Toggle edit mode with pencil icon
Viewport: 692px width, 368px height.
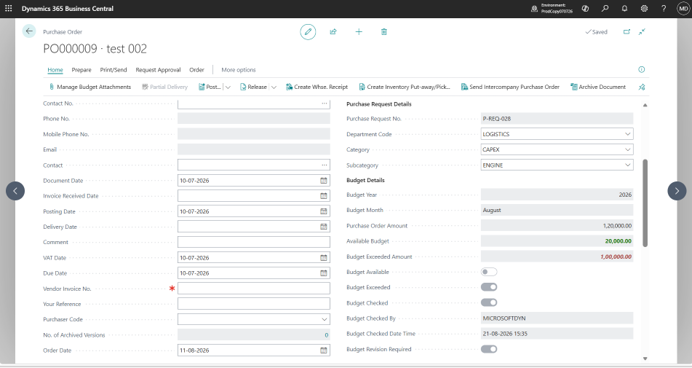[308, 32]
